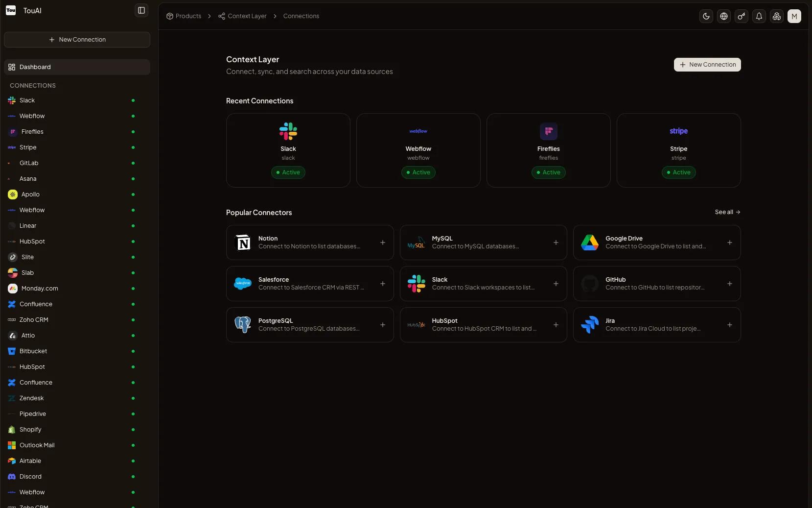Click the organization blocks icon in header
The width and height of the screenshot is (812, 508).
click(x=776, y=16)
